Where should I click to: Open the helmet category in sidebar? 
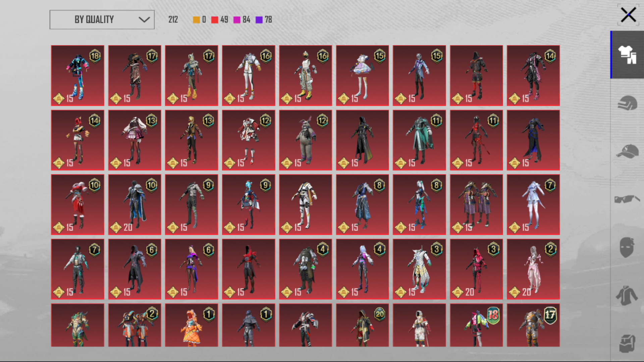(x=627, y=103)
